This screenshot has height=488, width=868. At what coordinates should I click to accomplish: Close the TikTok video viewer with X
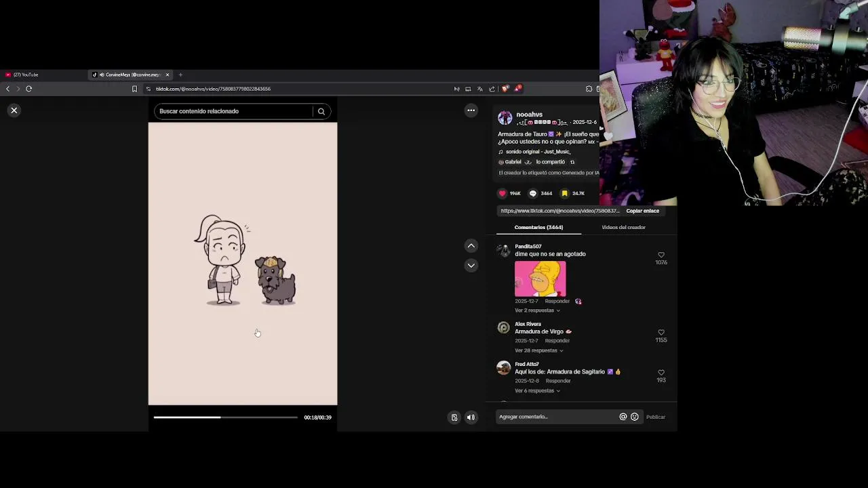(x=14, y=110)
